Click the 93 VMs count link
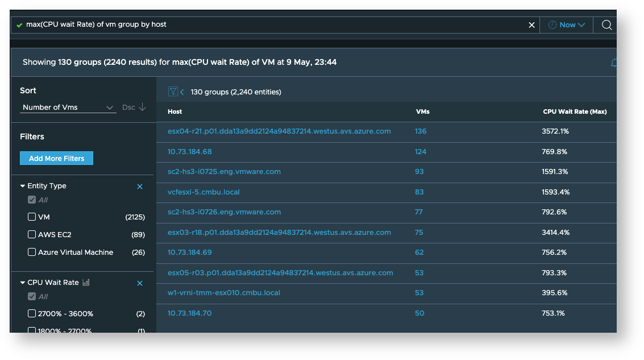 coord(419,172)
